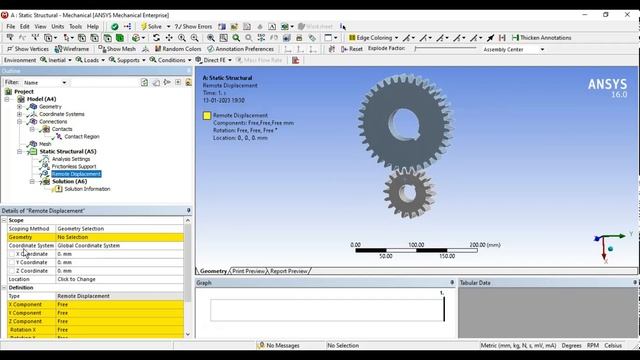The width and height of the screenshot is (640, 360).
Task: Click No Messages in status bar
Action: [279, 345]
